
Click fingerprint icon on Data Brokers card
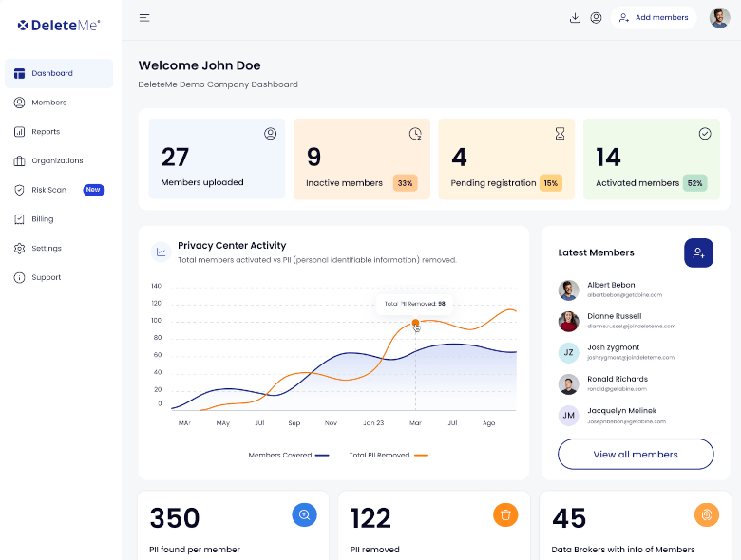pos(707,514)
